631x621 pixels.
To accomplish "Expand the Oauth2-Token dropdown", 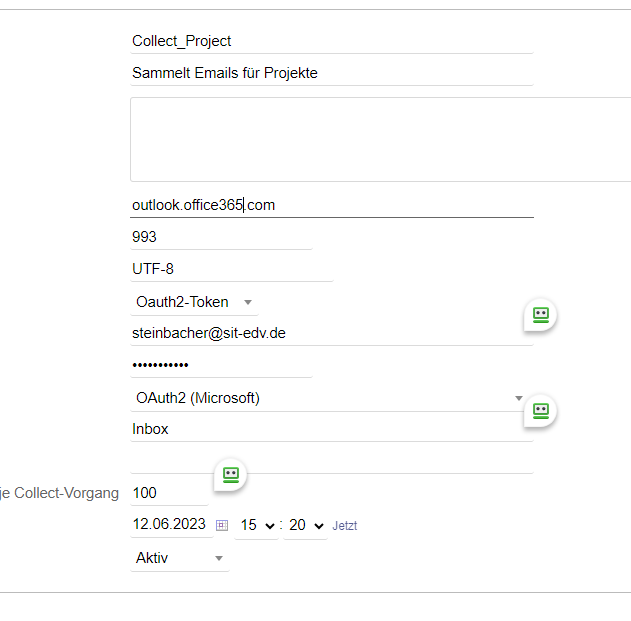I will point(192,302).
